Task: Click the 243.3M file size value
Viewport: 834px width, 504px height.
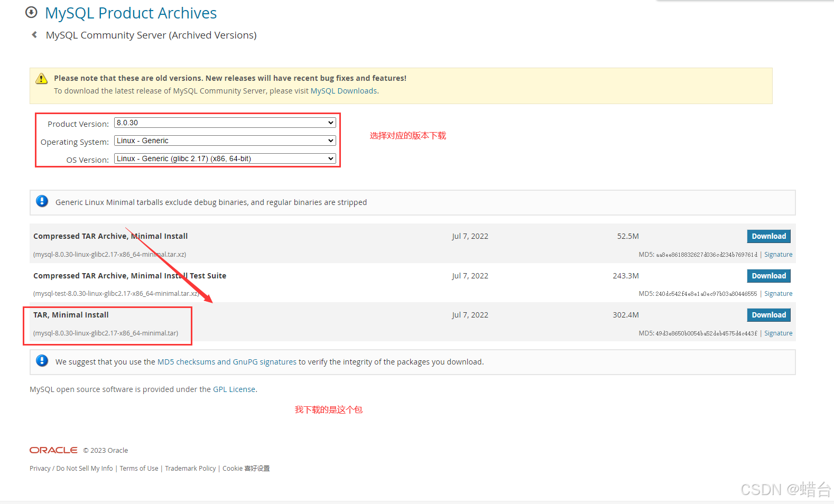Action: click(626, 276)
